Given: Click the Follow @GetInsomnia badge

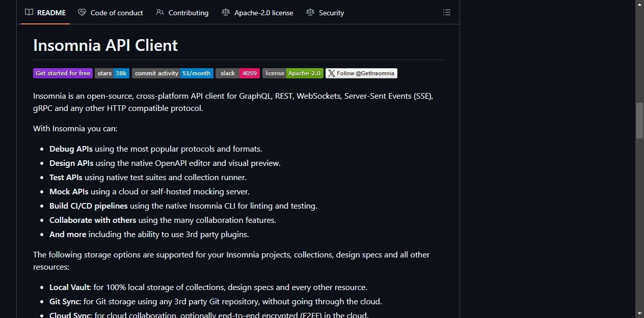Looking at the screenshot, I should [x=362, y=73].
